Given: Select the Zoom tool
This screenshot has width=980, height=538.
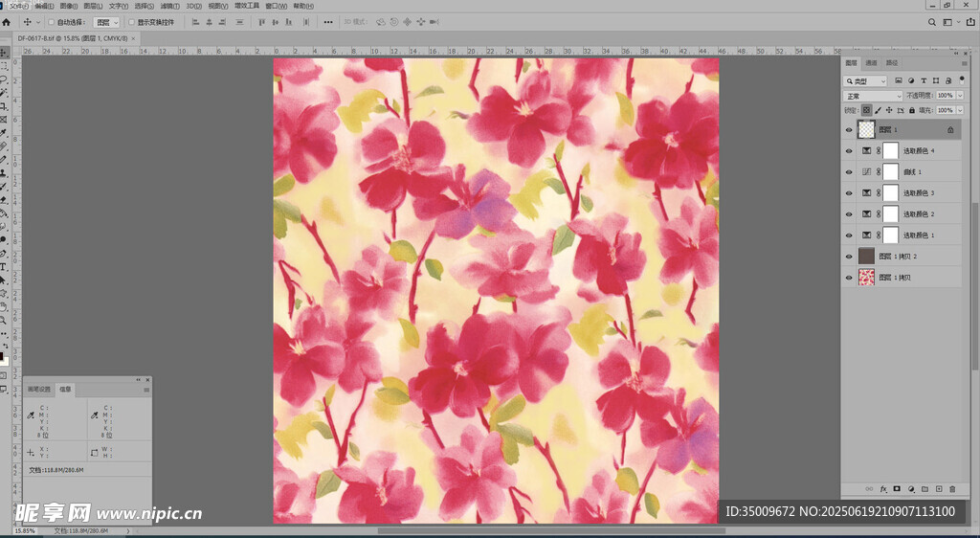Looking at the screenshot, I should coord(4,320).
